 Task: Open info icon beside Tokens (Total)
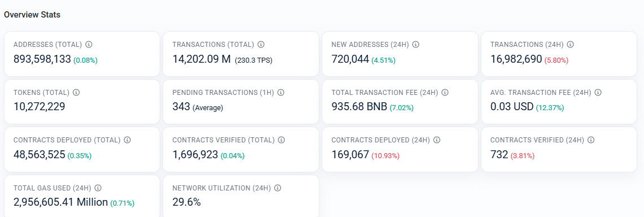[76, 93]
